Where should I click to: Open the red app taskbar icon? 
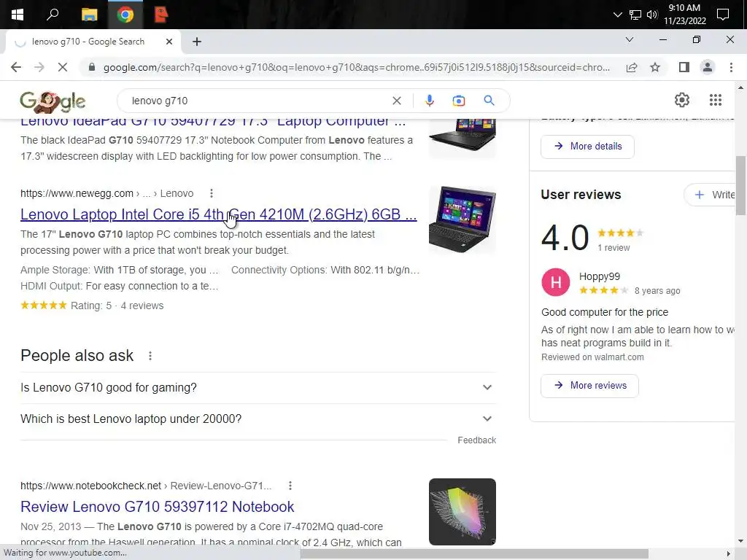click(x=161, y=15)
